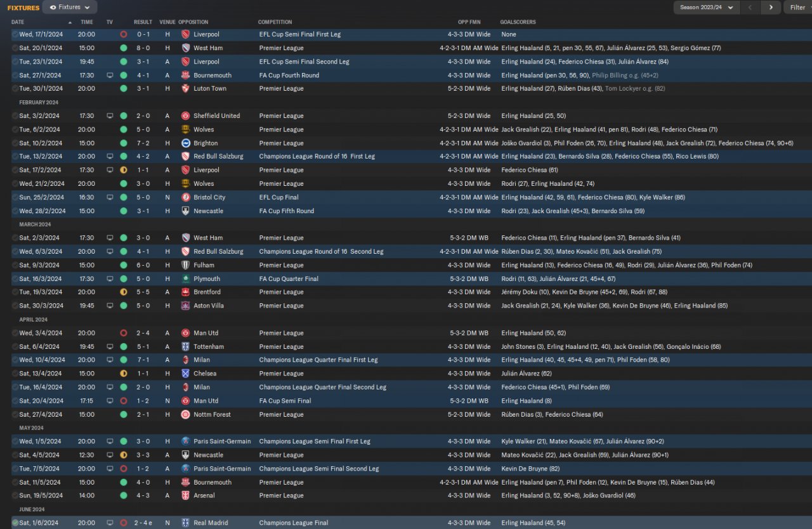Click the Red Bull Salzburg badge on the 13/2/2024 fixture
812x529 pixels.
(185, 157)
